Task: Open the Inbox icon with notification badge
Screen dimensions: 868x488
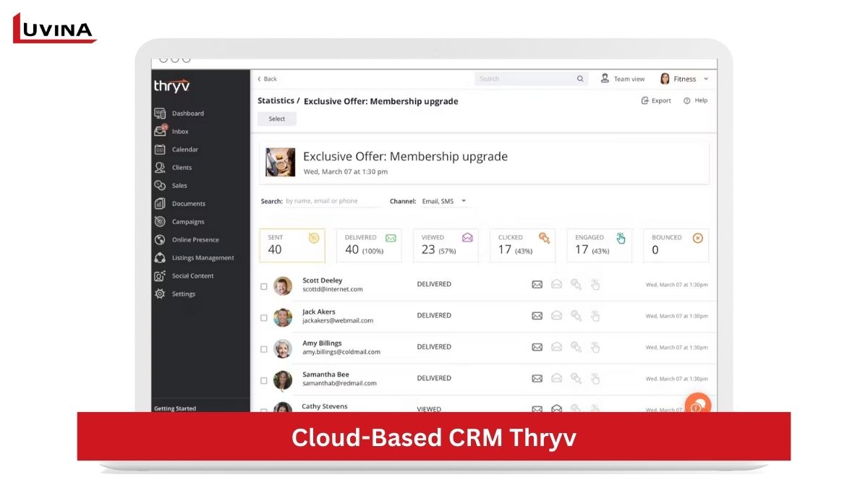Action: coord(160,131)
